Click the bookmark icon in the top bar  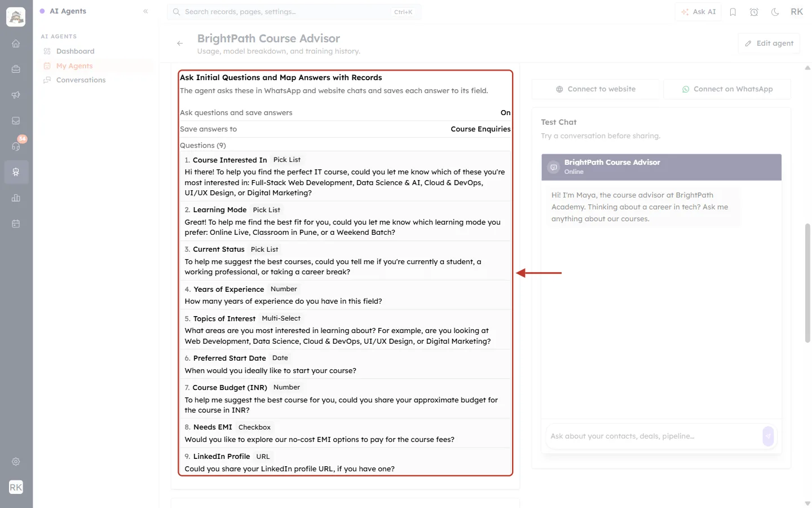733,12
